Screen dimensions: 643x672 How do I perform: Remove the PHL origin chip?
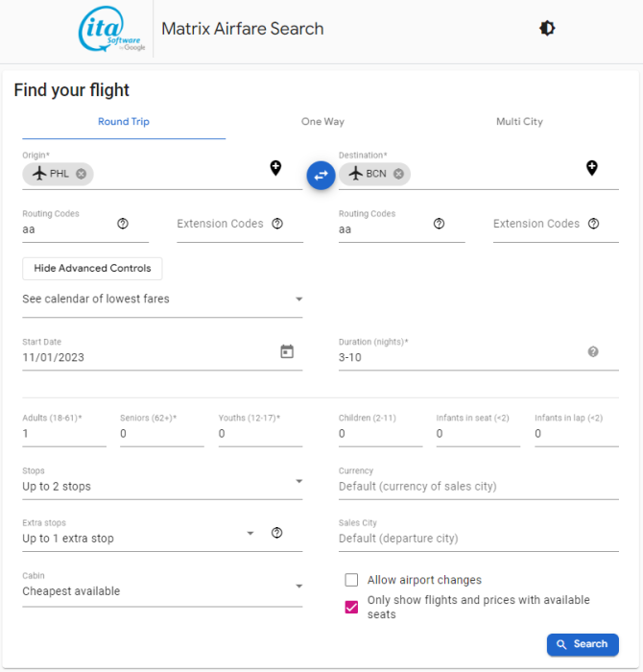click(82, 174)
